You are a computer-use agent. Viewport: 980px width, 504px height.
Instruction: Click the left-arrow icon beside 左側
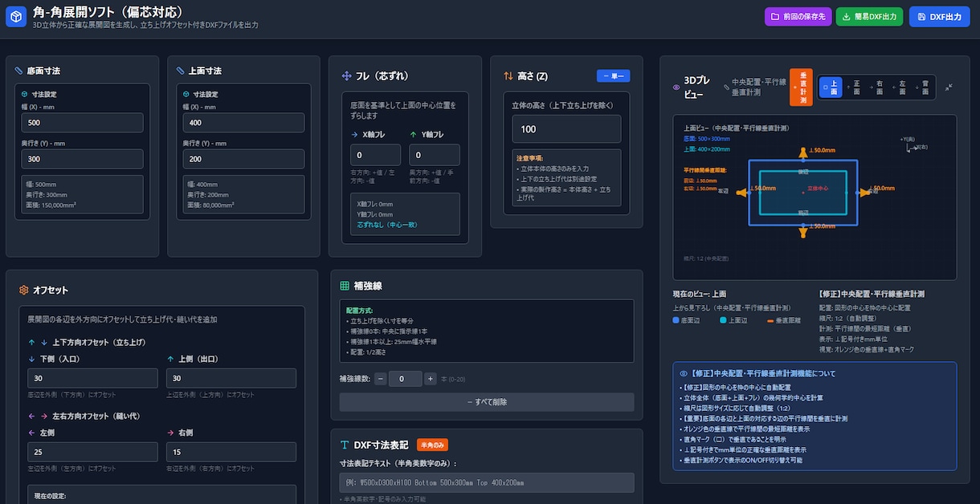click(x=31, y=433)
